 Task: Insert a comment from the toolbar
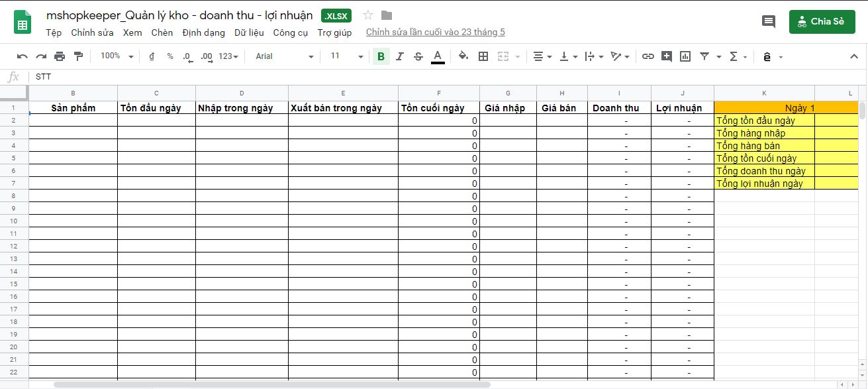tap(667, 57)
